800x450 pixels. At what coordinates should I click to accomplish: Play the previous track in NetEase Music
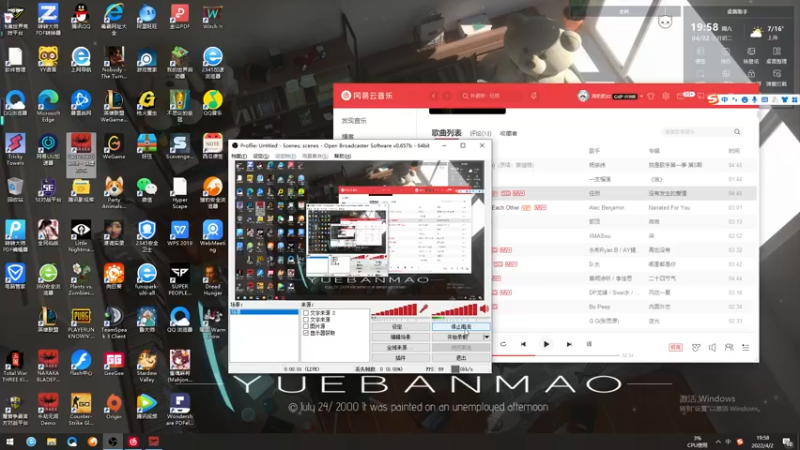523,344
